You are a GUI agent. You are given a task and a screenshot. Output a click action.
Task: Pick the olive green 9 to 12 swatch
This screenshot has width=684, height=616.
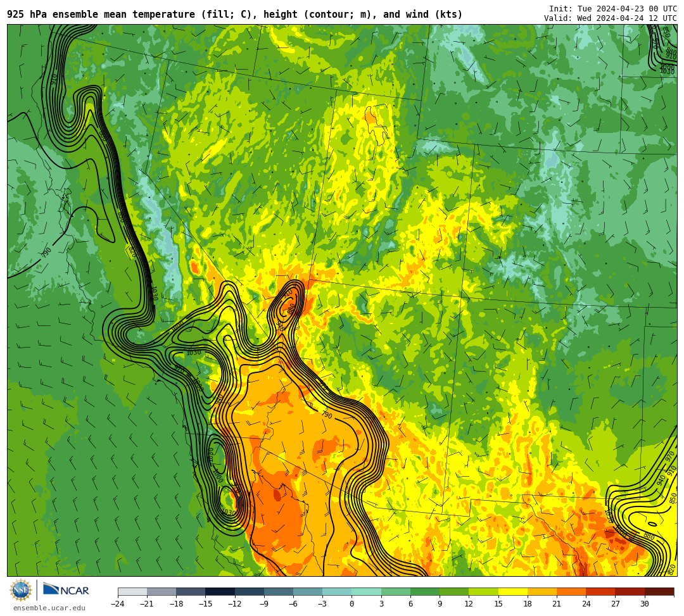tap(454, 591)
